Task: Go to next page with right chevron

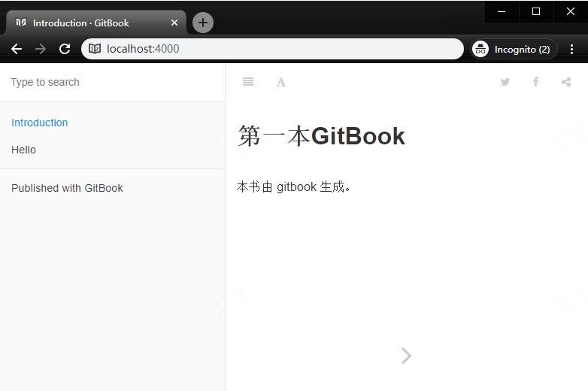Action: (406, 356)
